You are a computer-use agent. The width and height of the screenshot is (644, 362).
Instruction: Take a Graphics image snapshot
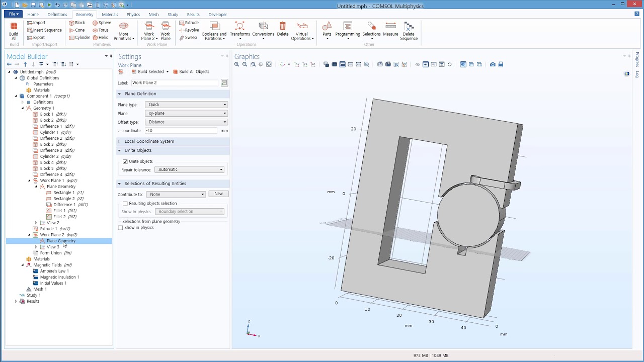pos(493,64)
